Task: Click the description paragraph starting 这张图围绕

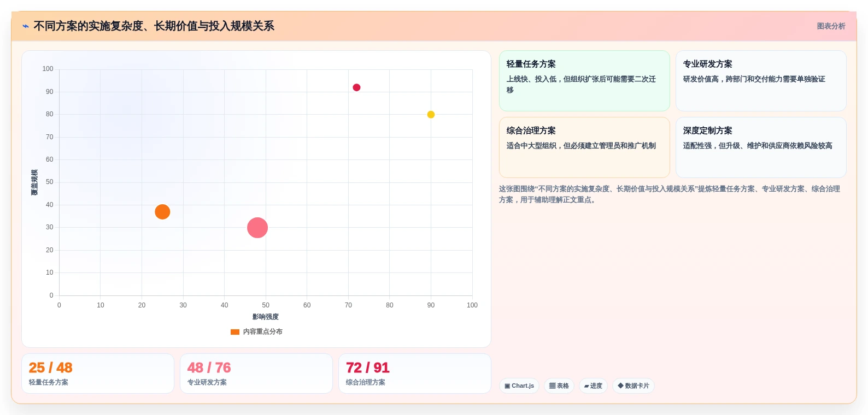Action: click(x=669, y=194)
